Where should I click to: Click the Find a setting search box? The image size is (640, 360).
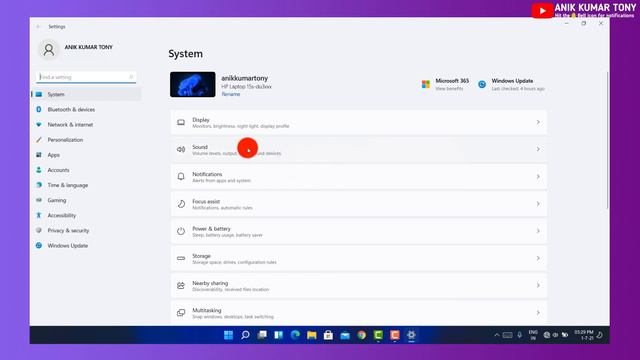click(86, 77)
